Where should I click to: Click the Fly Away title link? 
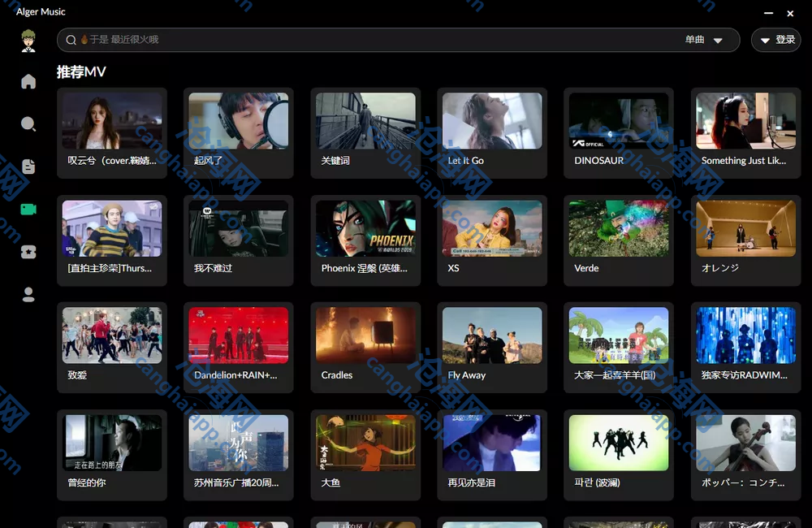click(x=467, y=375)
